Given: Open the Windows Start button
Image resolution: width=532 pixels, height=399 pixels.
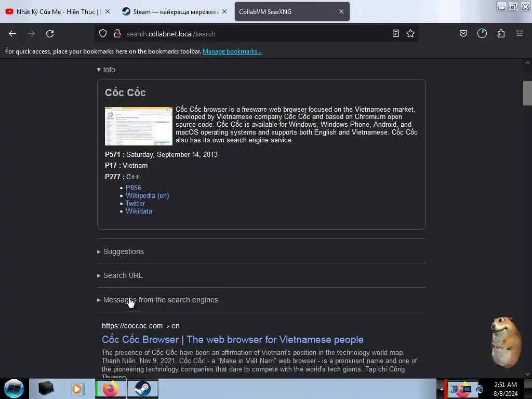Looking at the screenshot, I should tap(14, 389).
